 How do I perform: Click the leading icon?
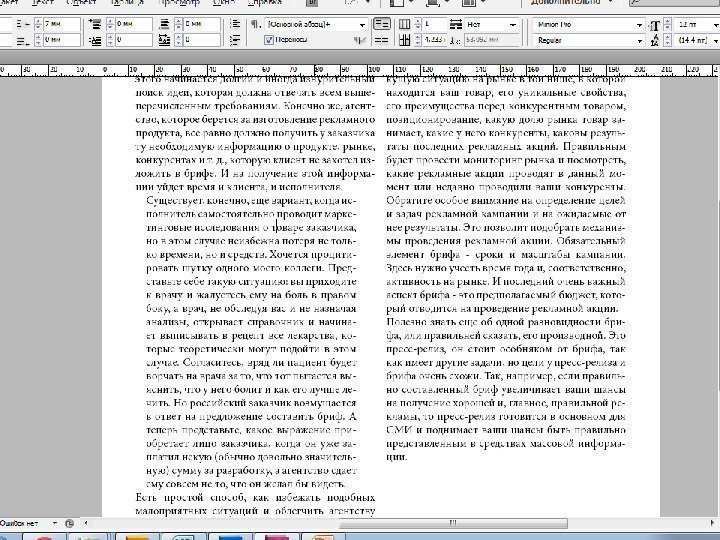point(654,41)
